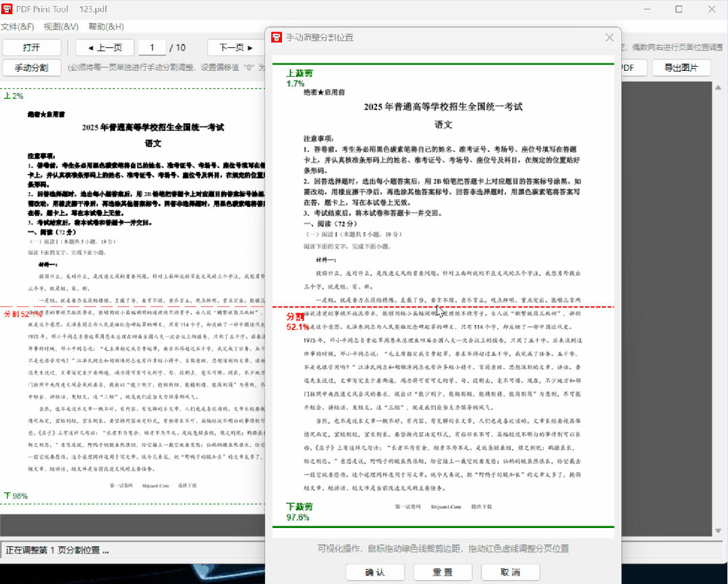The width and height of the screenshot is (728, 584).
Task: Click the 导出图片 button
Action: coord(681,68)
